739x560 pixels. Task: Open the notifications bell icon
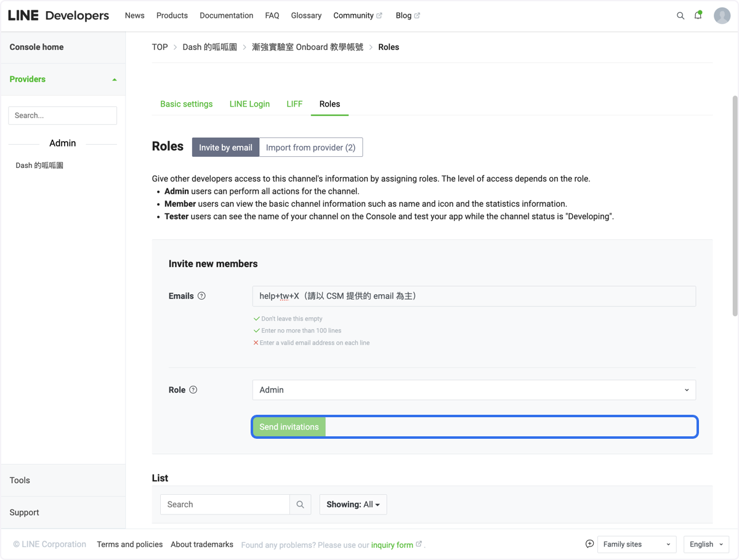coord(698,15)
